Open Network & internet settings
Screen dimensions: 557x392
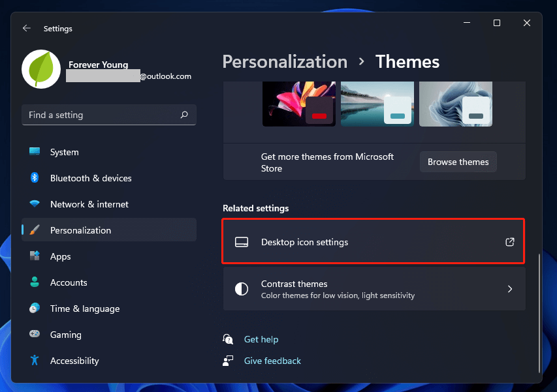pos(89,204)
